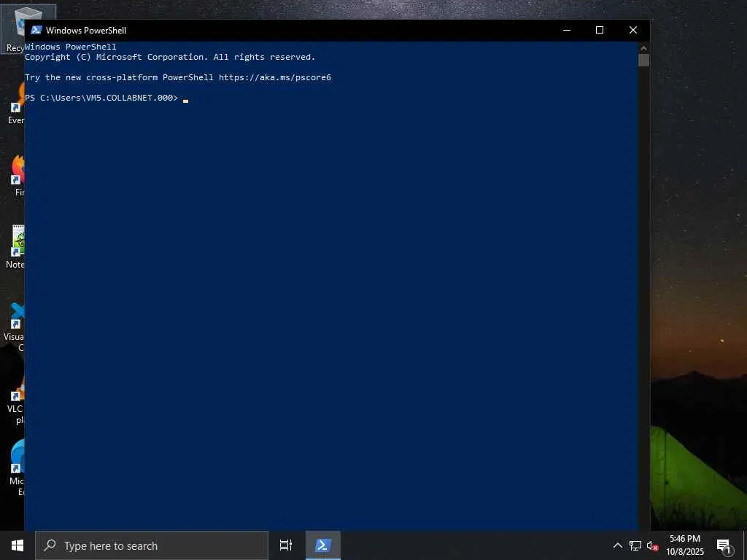Close the Windows PowerShell window
Viewport: 747px width, 560px height.
633,30
